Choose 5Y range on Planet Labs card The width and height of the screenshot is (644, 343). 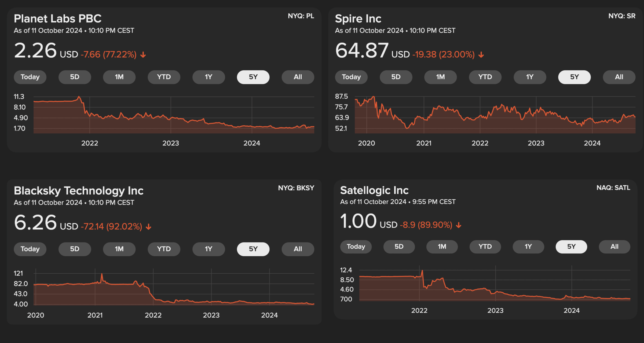253,77
